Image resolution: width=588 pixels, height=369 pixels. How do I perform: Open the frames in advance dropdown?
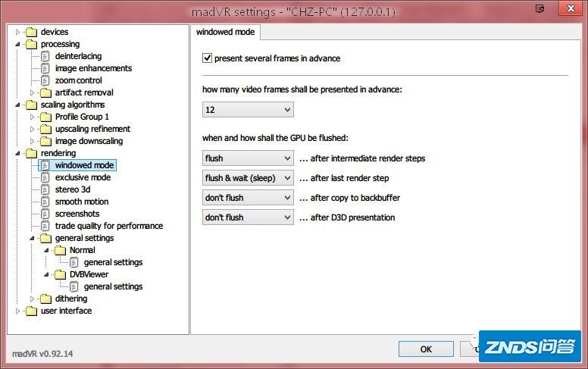248,111
